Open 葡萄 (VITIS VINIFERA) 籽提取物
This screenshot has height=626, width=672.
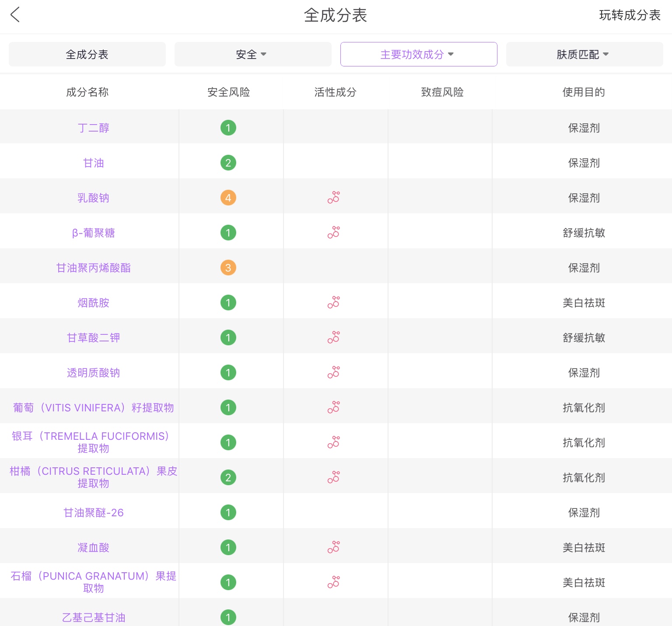93,407
